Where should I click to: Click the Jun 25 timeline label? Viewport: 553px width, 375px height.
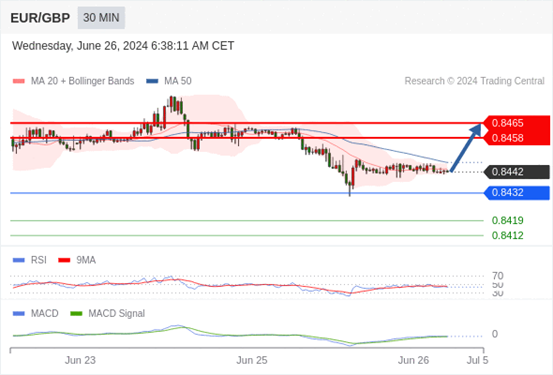252,360
